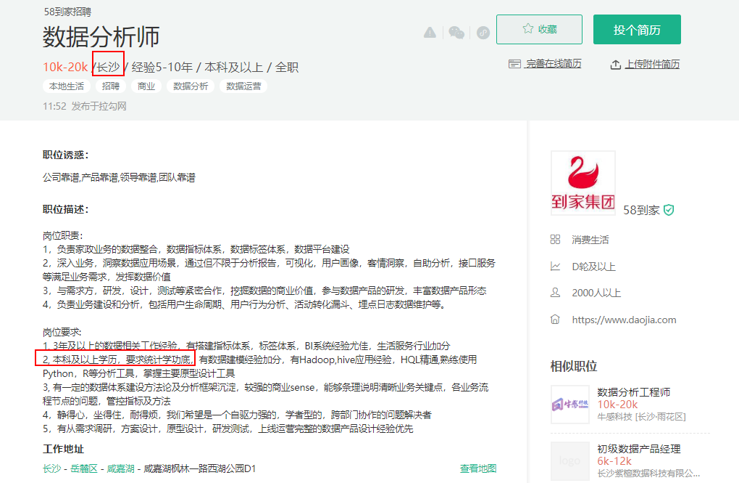Click the verified shield badge beside 58到家
The image size is (739, 483).
(x=668, y=210)
